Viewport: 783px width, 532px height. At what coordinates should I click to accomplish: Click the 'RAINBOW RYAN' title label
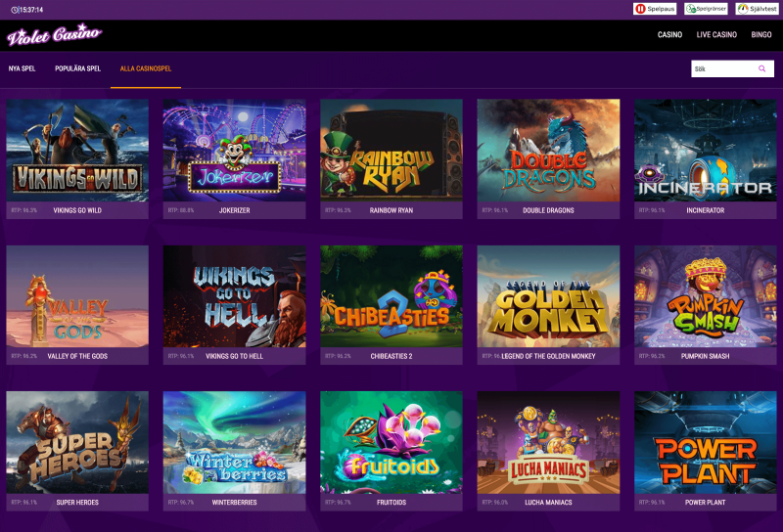pos(391,210)
